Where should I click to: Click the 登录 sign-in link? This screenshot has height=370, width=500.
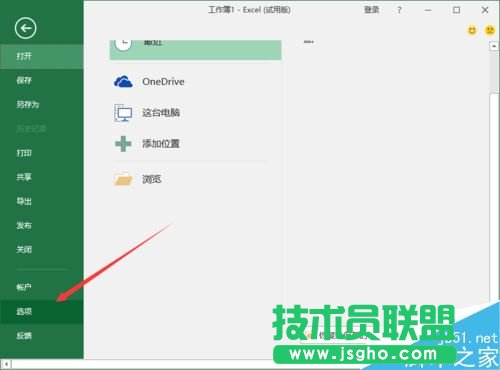371,10
